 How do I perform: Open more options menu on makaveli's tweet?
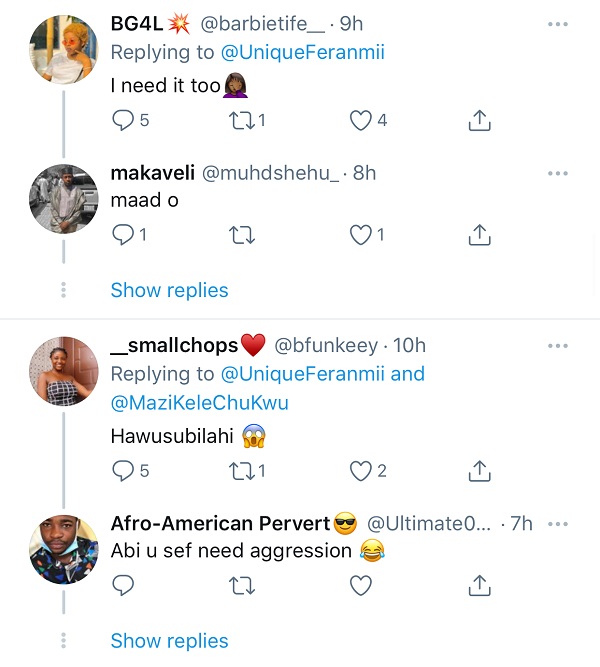(557, 173)
